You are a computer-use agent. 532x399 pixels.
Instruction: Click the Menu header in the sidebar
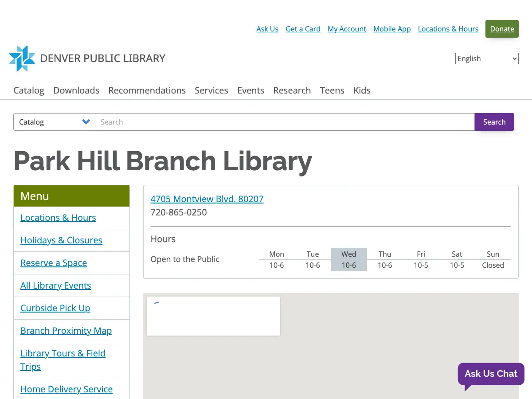pos(71,196)
